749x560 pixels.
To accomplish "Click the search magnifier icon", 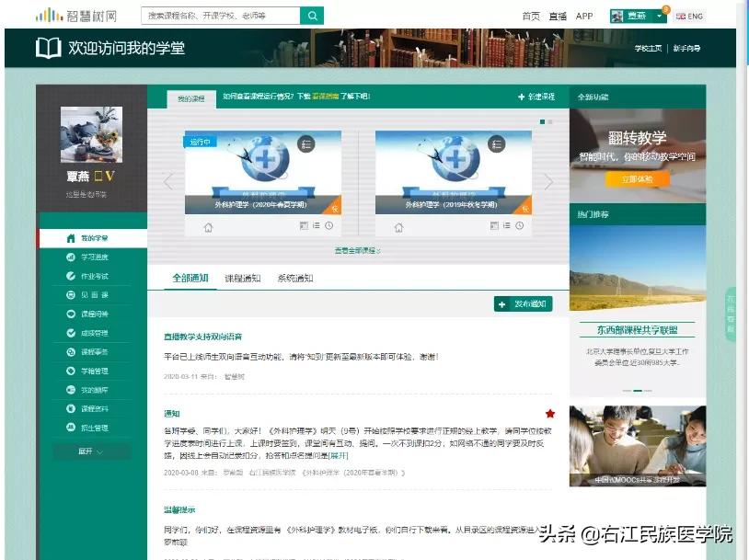I will [312, 16].
